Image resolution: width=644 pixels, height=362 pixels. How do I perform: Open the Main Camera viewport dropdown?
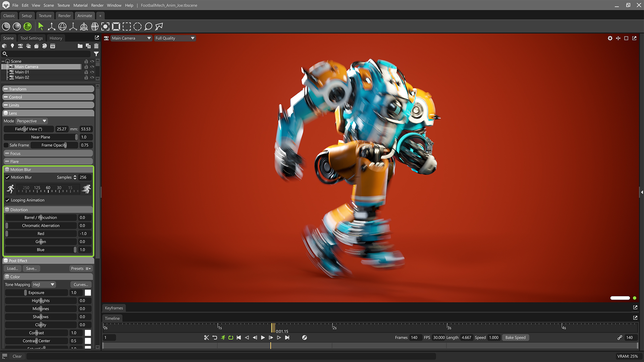(x=131, y=38)
